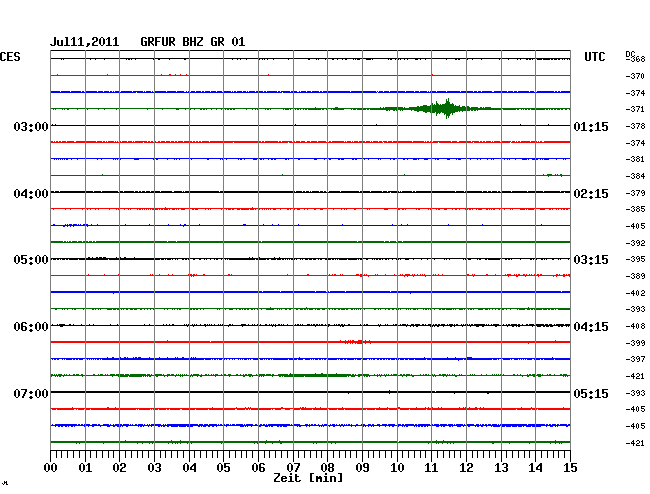Click the DC offset value -385
The height and width of the screenshot is (494, 650).
coord(635,209)
